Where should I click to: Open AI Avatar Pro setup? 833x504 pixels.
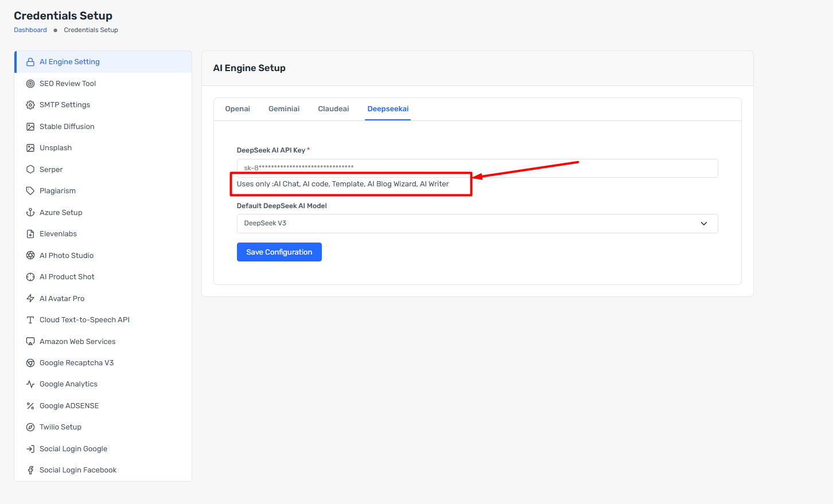click(103, 299)
